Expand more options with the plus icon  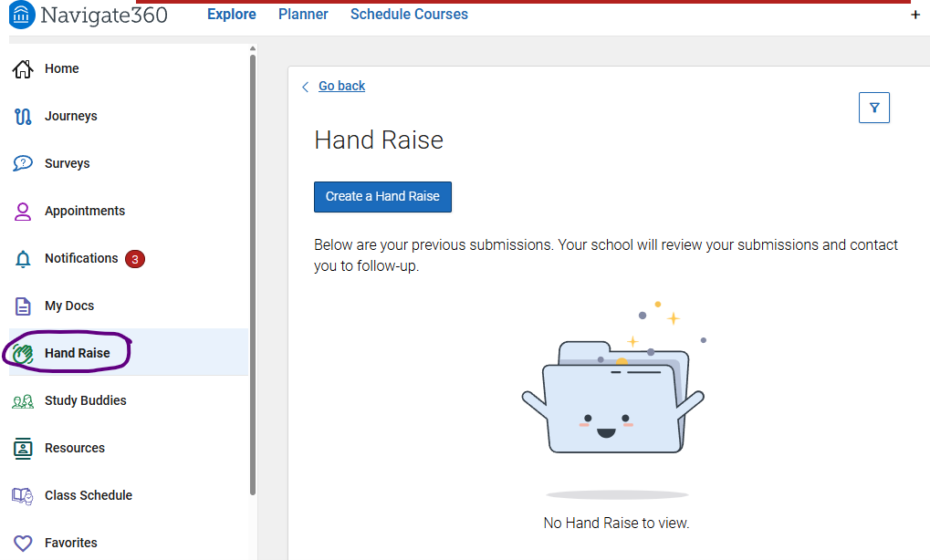pyautogui.click(x=915, y=15)
